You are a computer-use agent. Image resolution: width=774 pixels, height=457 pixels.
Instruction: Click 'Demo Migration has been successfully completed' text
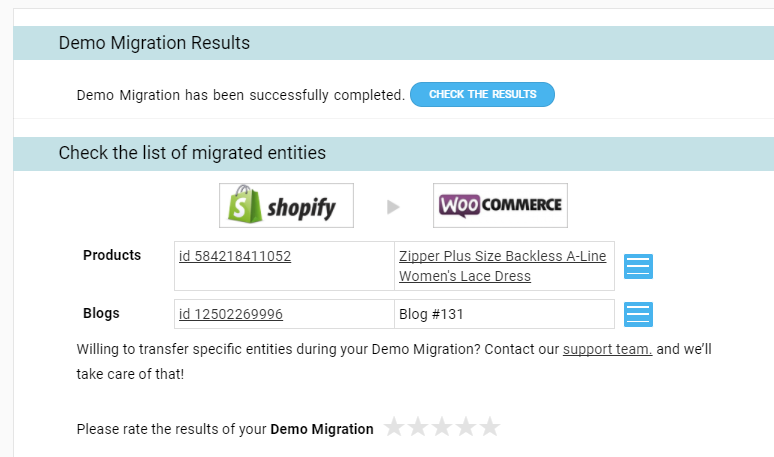pos(240,95)
